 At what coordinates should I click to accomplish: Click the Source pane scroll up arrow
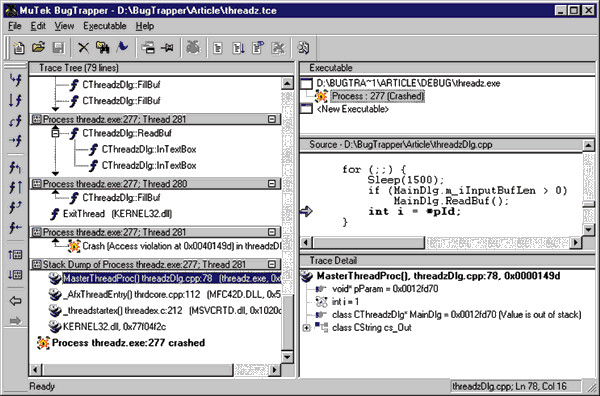pos(588,145)
